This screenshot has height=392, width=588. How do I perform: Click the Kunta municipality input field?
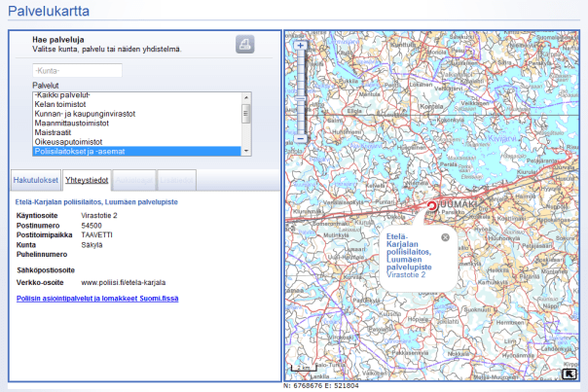[77, 71]
